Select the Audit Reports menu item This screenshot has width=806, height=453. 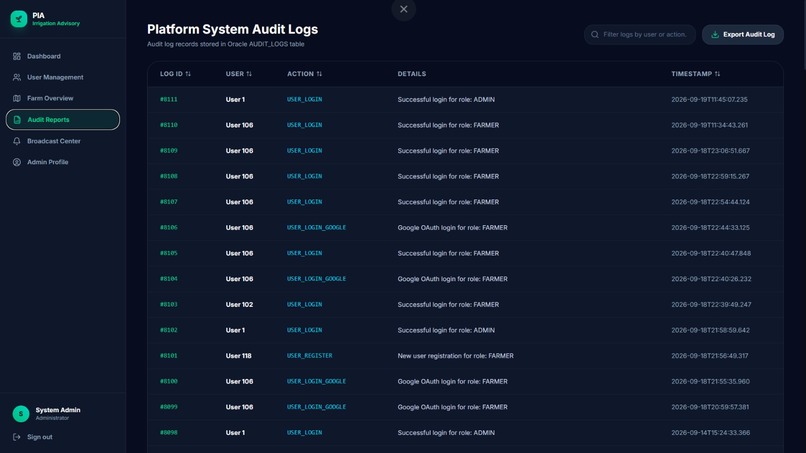tap(63, 119)
